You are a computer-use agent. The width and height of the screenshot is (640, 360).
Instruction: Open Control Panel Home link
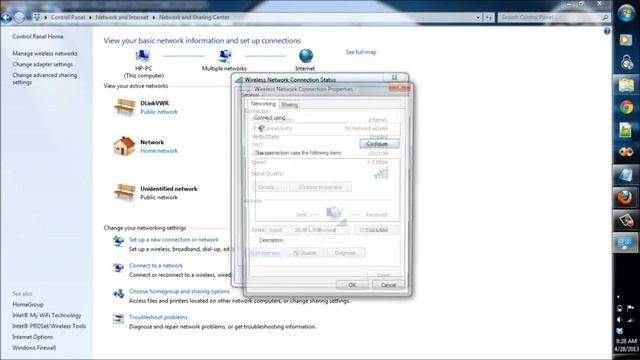(38, 37)
